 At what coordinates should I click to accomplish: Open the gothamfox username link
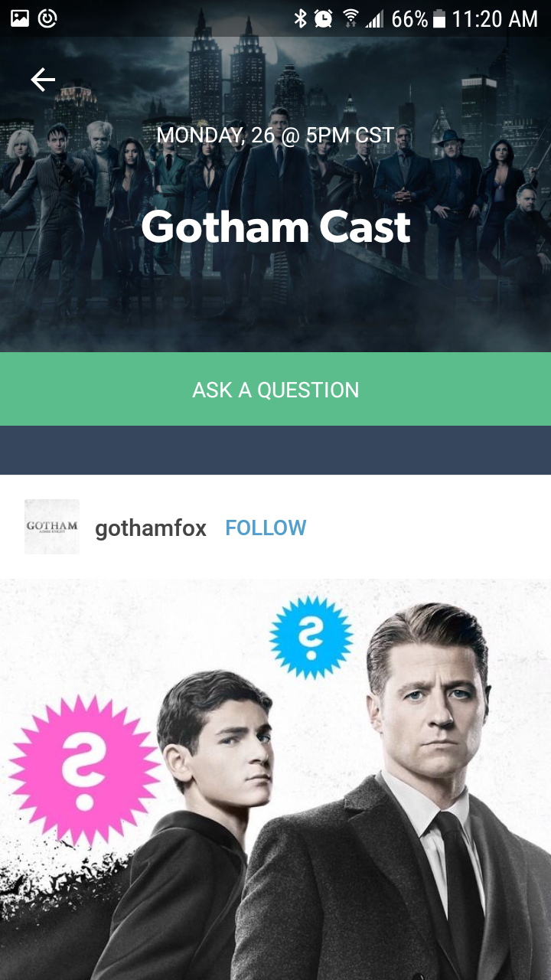pyautogui.click(x=151, y=528)
